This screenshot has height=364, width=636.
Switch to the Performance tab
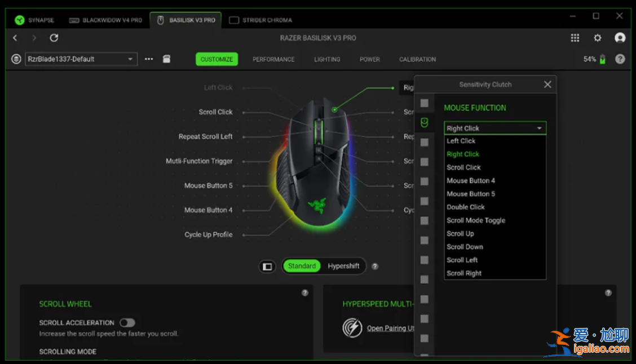pyautogui.click(x=273, y=59)
